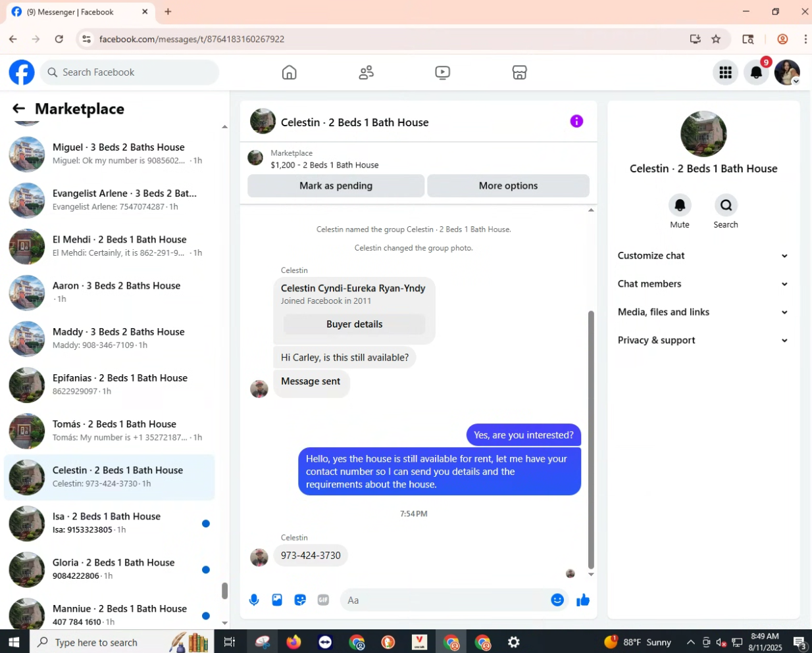Open the Marketplace storefront icon in top navigation
812x653 pixels.
[520, 72]
